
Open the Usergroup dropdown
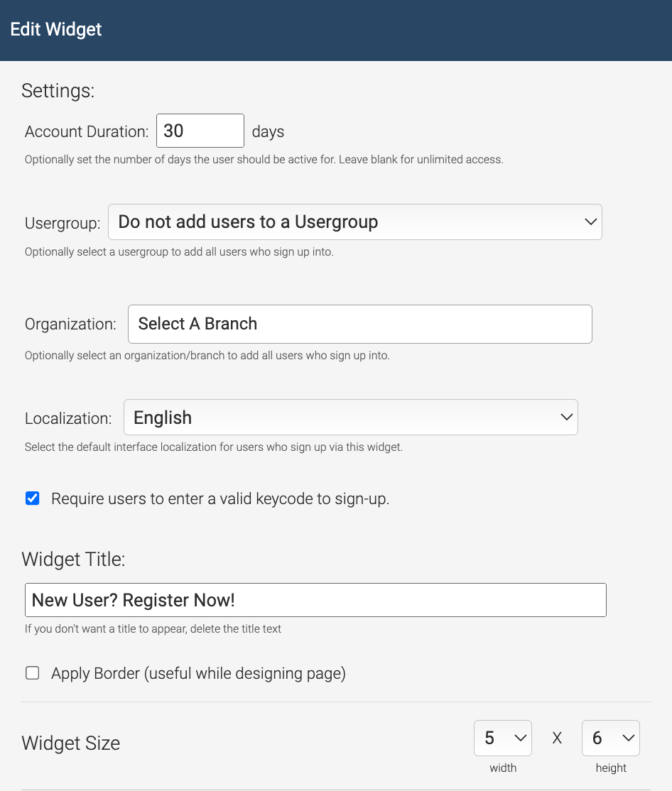point(354,222)
